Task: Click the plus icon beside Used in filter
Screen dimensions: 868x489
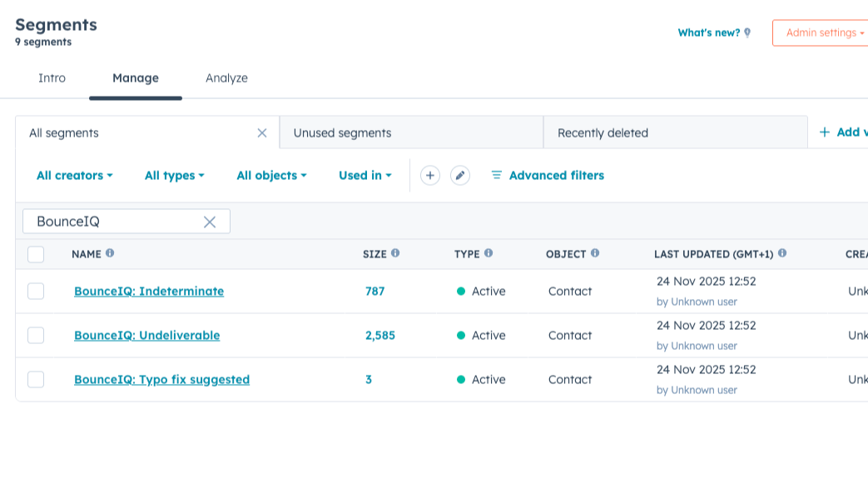Action: [429, 175]
